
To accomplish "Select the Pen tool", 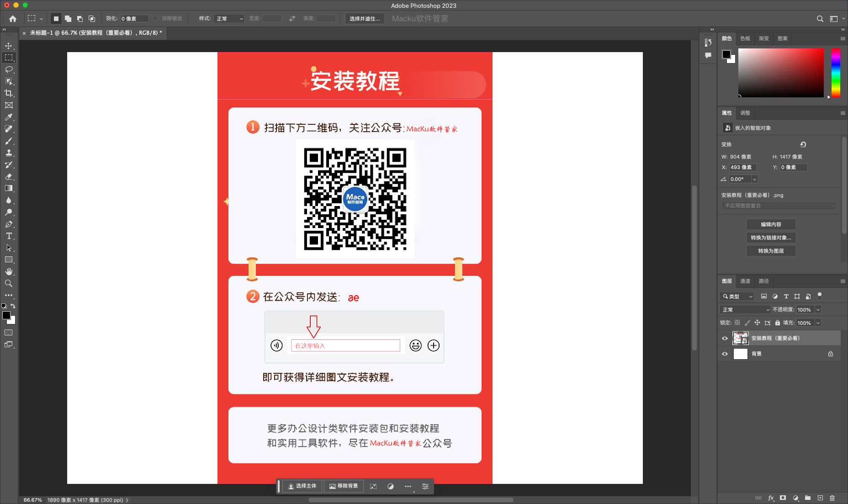I will [x=9, y=224].
